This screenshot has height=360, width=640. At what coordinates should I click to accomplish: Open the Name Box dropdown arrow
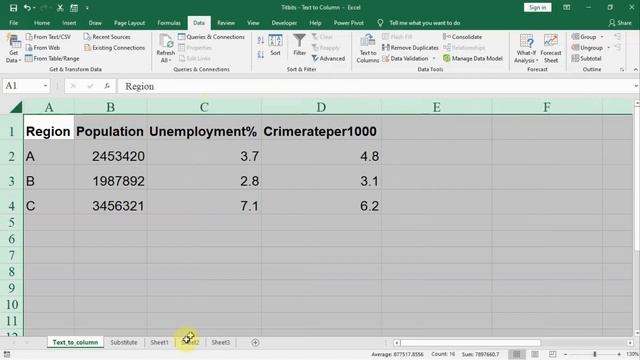[45, 86]
